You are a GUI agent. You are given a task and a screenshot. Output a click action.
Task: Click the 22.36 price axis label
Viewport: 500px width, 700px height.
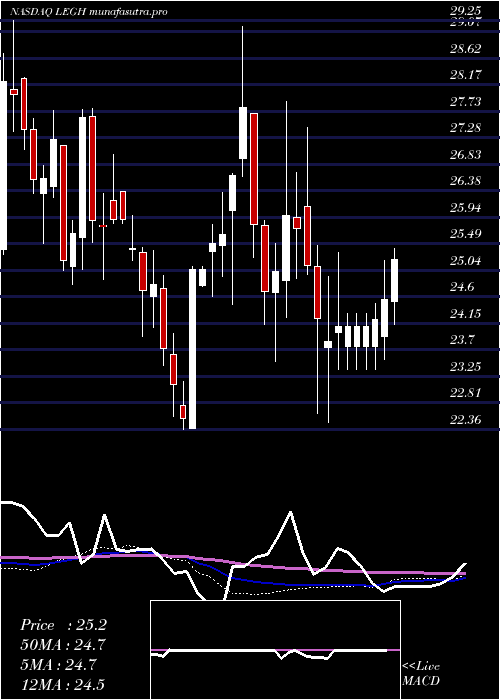coord(465,420)
